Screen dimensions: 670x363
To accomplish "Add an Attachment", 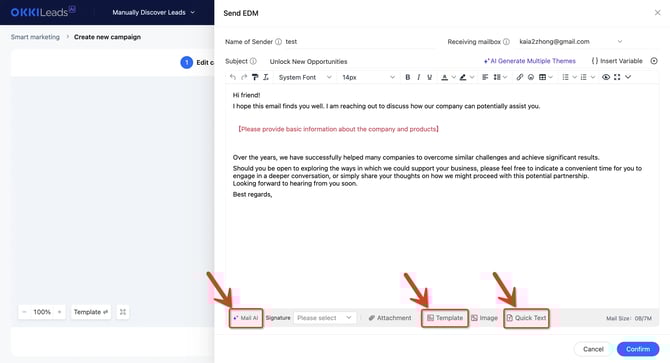I will click(x=390, y=318).
